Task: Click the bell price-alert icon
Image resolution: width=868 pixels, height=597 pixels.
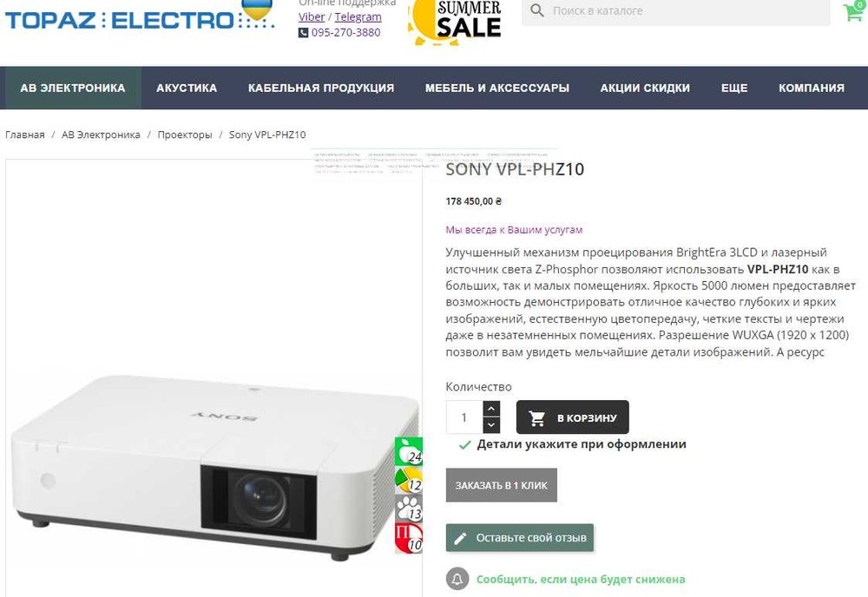Action: (x=457, y=580)
